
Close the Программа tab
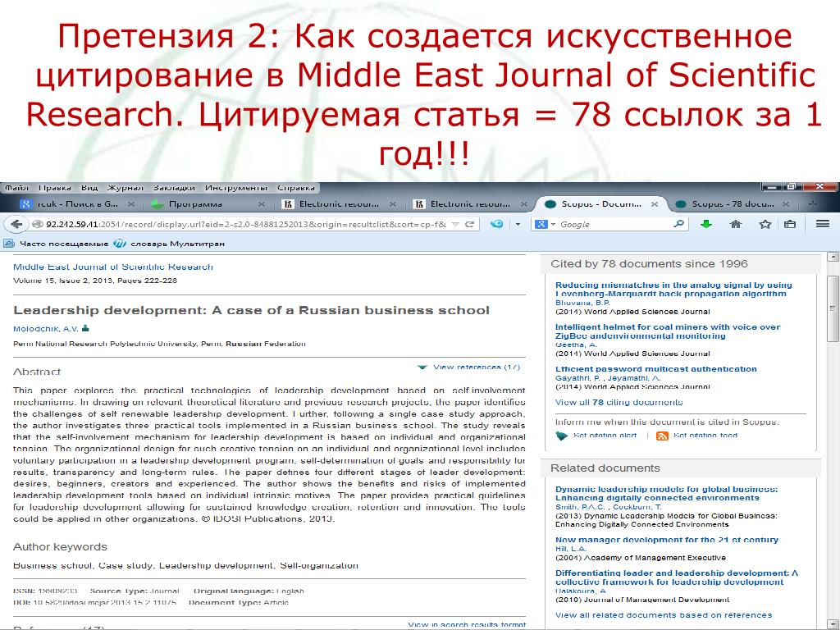262,204
